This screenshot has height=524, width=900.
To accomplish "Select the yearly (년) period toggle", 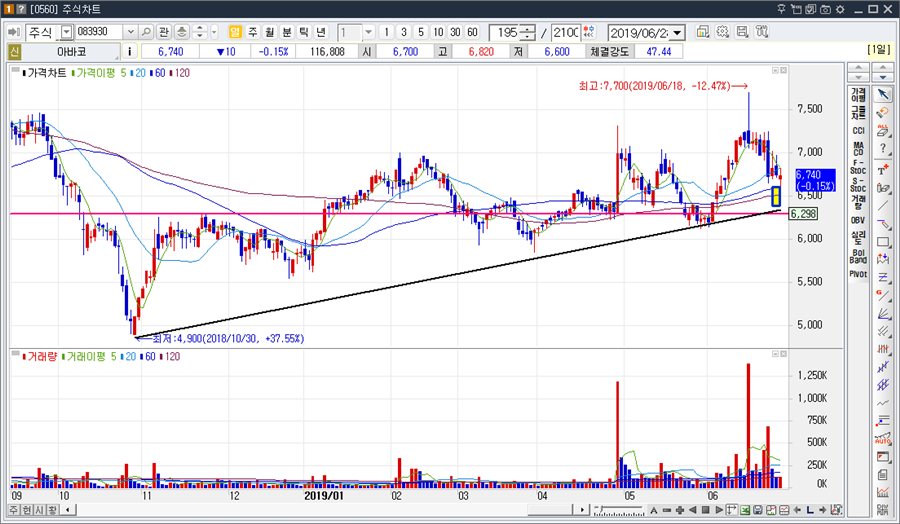I will pos(321,32).
